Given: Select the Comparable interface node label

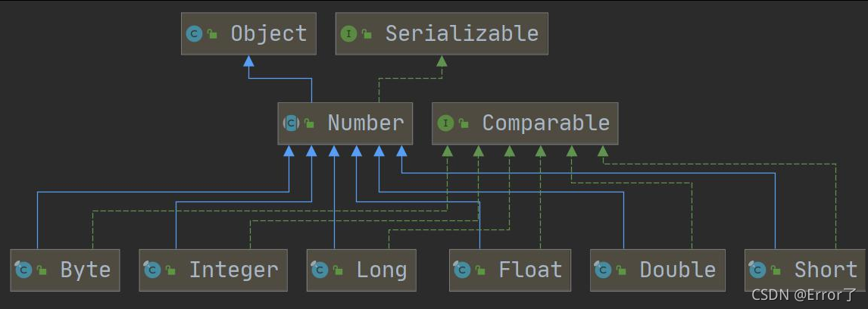Looking at the screenshot, I should 546,123.
